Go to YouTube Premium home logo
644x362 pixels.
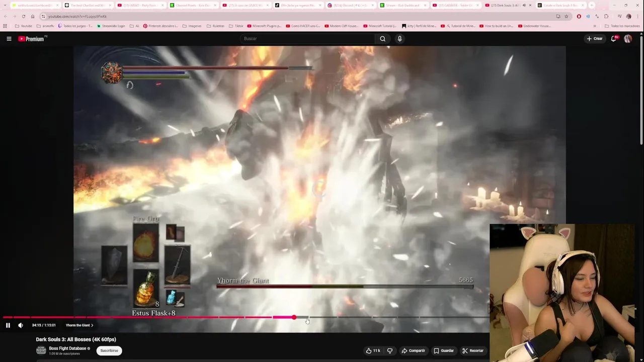pyautogui.click(x=32, y=39)
